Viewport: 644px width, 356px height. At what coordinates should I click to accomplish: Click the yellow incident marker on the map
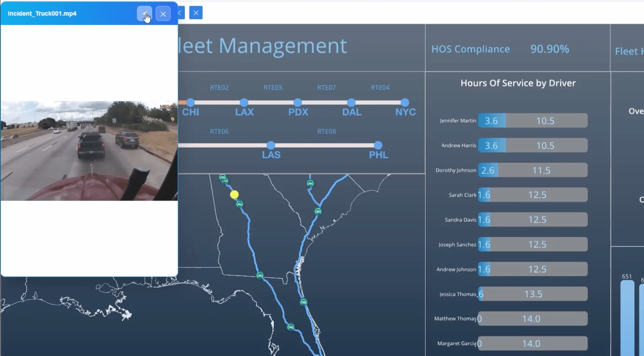pyautogui.click(x=234, y=195)
